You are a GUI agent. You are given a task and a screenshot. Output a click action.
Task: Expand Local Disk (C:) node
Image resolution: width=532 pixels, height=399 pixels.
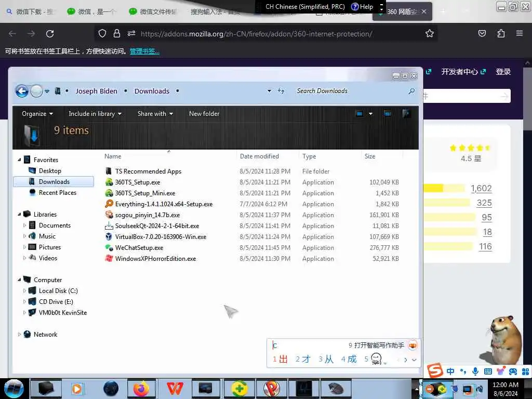pos(24,291)
